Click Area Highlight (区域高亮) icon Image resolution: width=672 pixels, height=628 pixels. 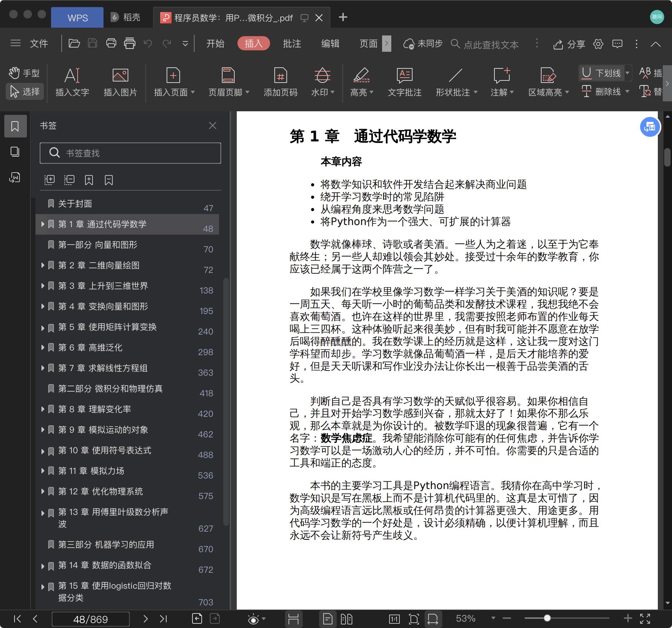(x=548, y=75)
